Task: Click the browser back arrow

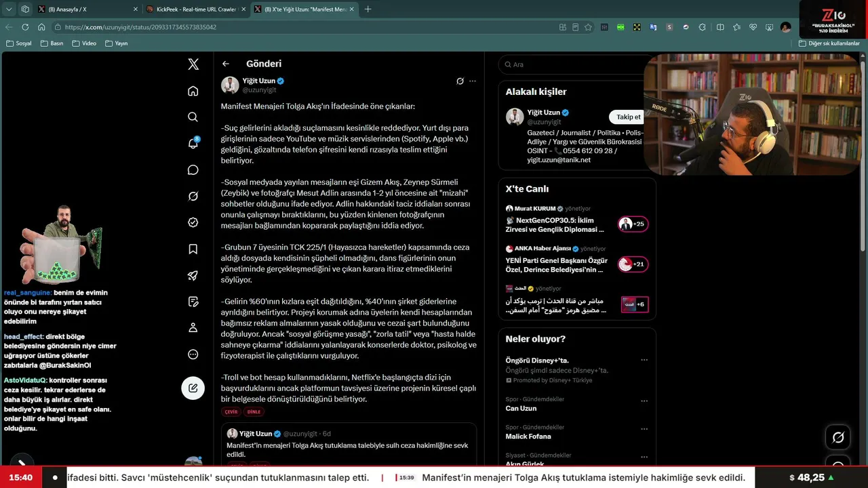Action: point(9,27)
